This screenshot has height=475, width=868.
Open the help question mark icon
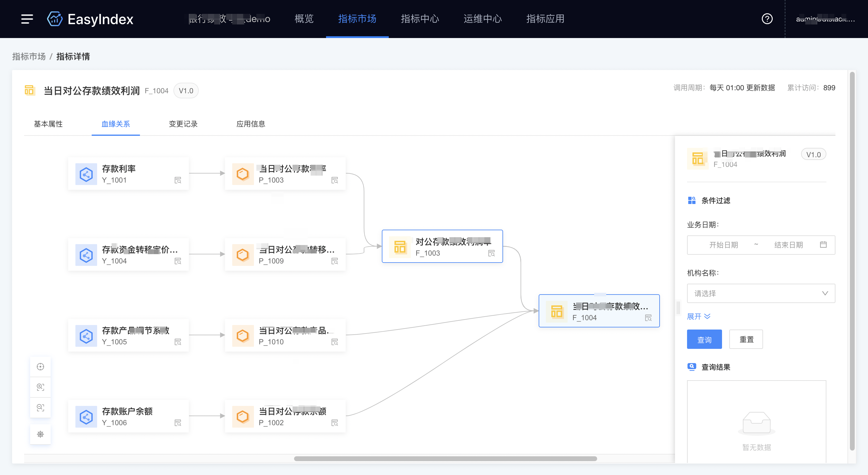coord(767,19)
